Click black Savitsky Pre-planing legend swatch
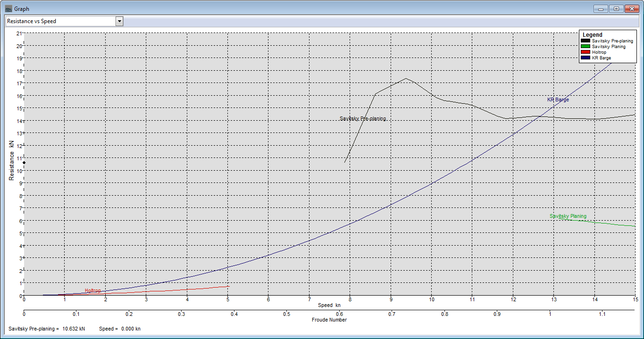 [585, 41]
